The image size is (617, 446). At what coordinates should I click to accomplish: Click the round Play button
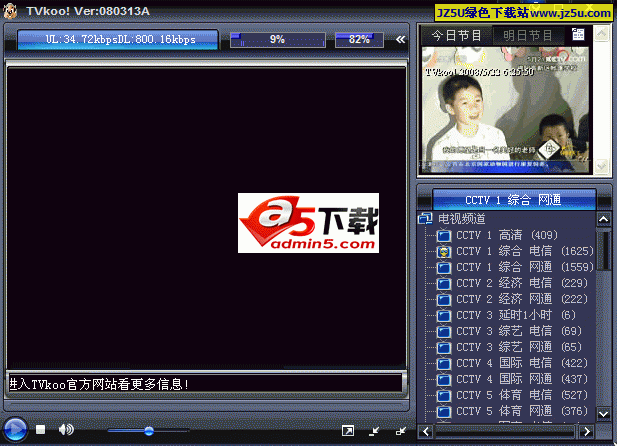click(15, 429)
